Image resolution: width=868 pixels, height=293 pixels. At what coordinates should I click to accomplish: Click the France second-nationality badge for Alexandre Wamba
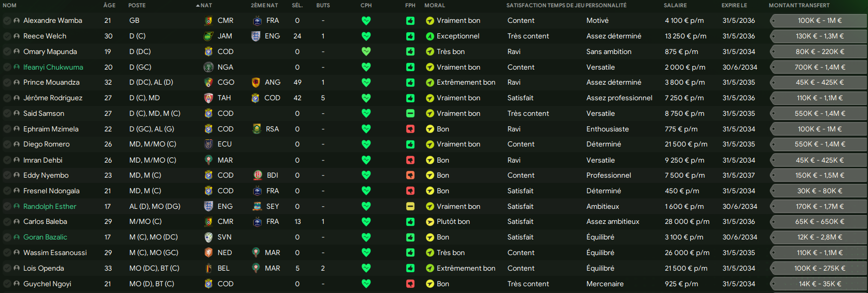[x=257, y=21]
